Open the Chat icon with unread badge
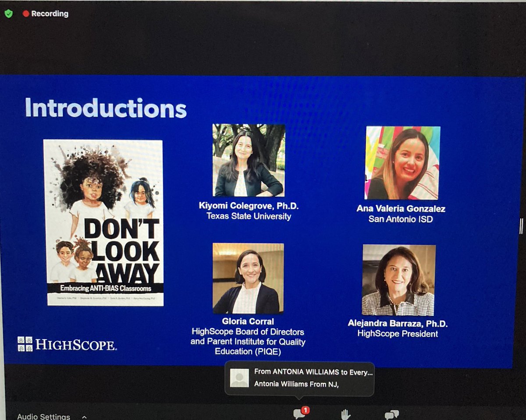 pos(301,413)
